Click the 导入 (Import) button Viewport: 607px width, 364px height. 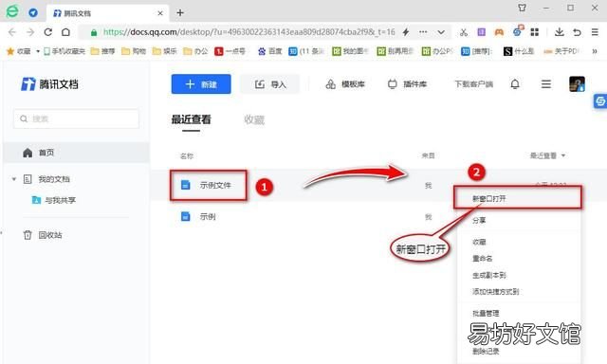point(269,84)
